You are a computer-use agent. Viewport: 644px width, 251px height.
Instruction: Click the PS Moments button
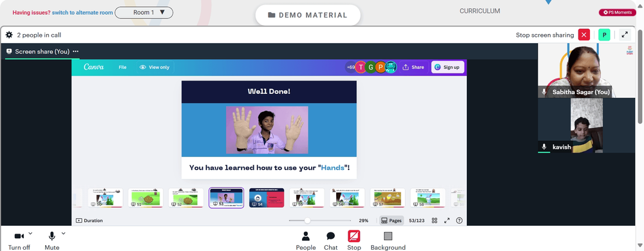tap(618, 13)
